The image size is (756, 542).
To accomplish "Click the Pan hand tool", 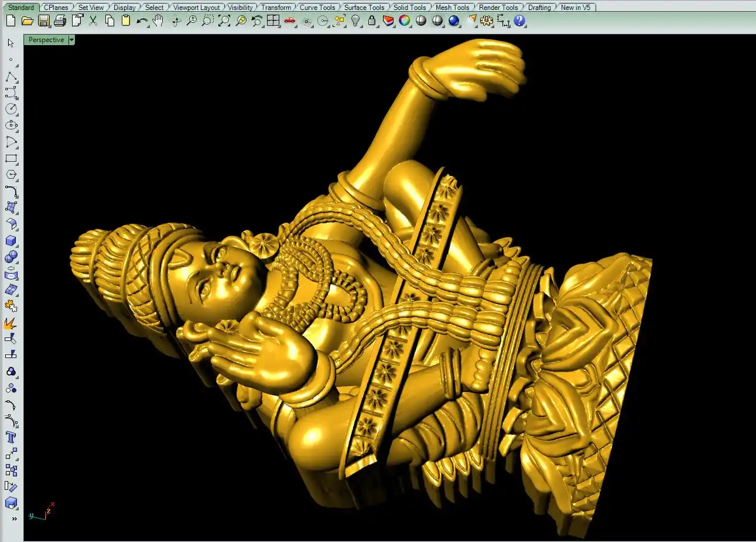I will coord(158,21).
